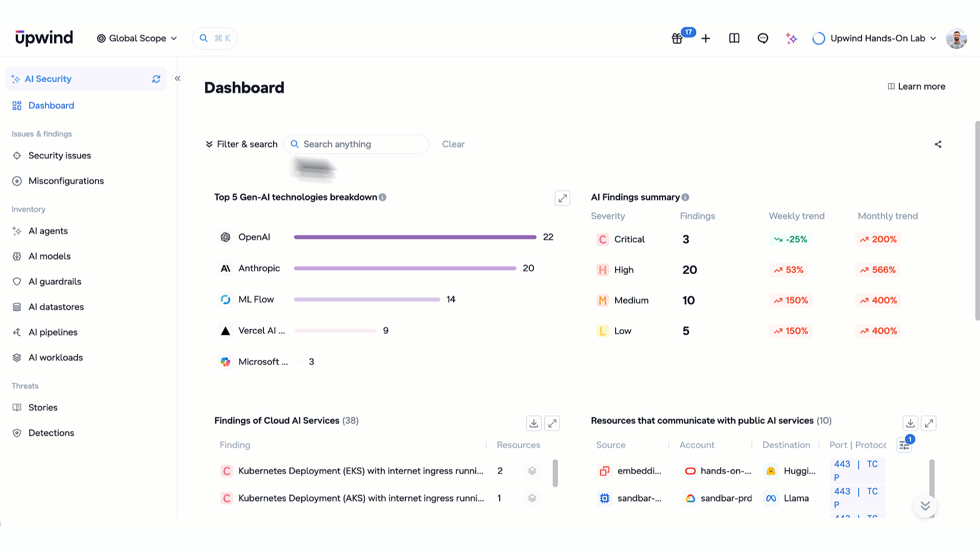
Task: Click the Learn more link
Action: click(916, 86)
